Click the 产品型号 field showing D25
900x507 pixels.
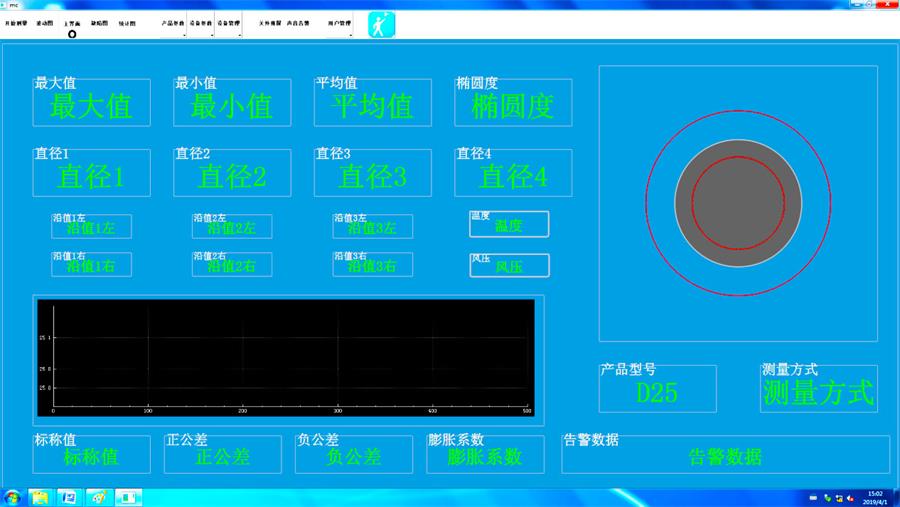tap(657, 392)
